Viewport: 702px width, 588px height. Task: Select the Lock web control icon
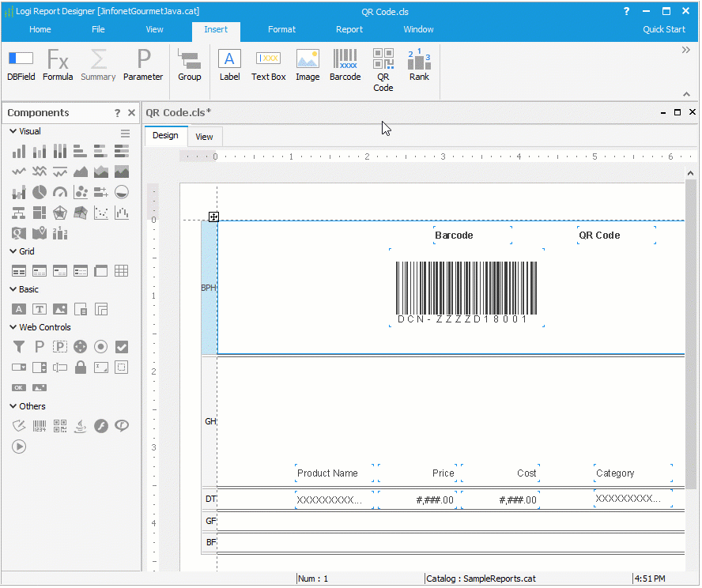[81, 367]
